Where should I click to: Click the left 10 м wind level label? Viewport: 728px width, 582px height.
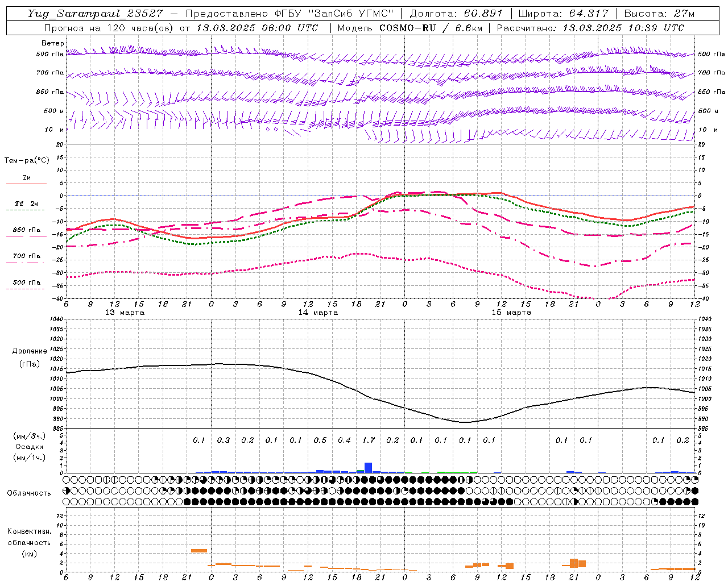click(54, 130)
